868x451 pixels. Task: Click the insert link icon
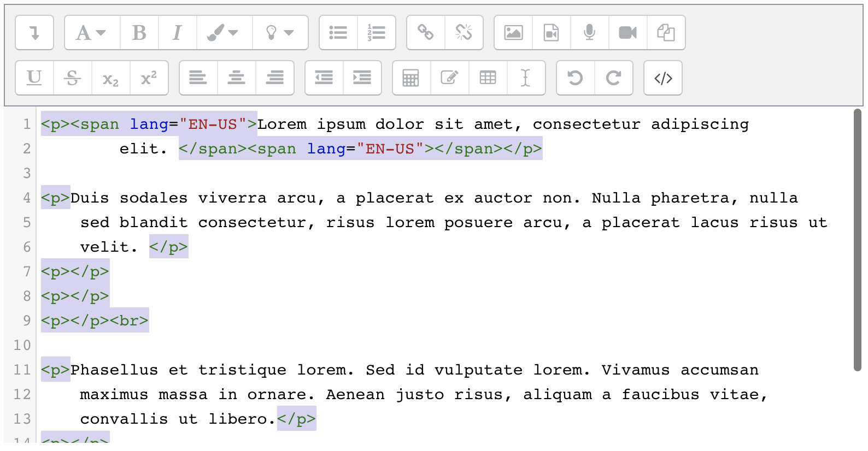tap(426, 33)
